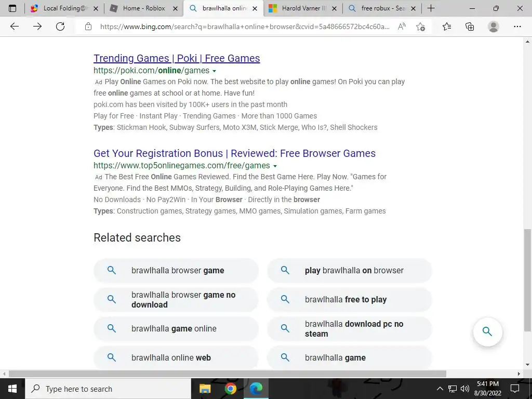Open Collections icon

point(470,26)
